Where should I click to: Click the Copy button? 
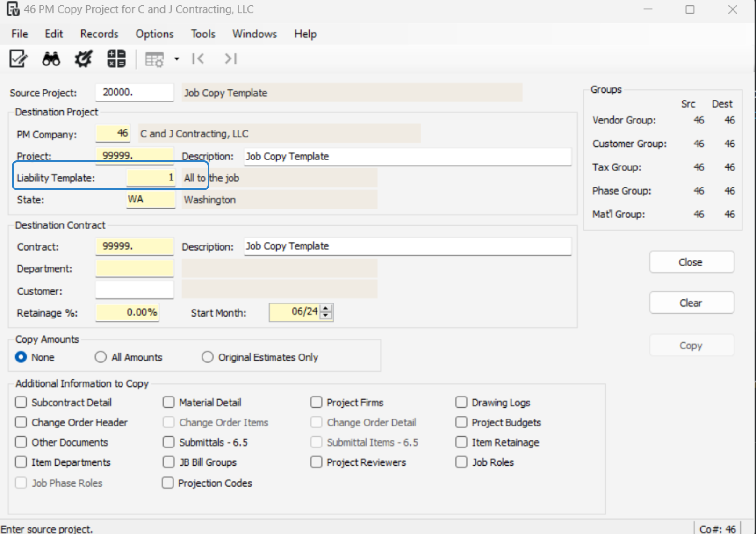[x=691, y=346]
